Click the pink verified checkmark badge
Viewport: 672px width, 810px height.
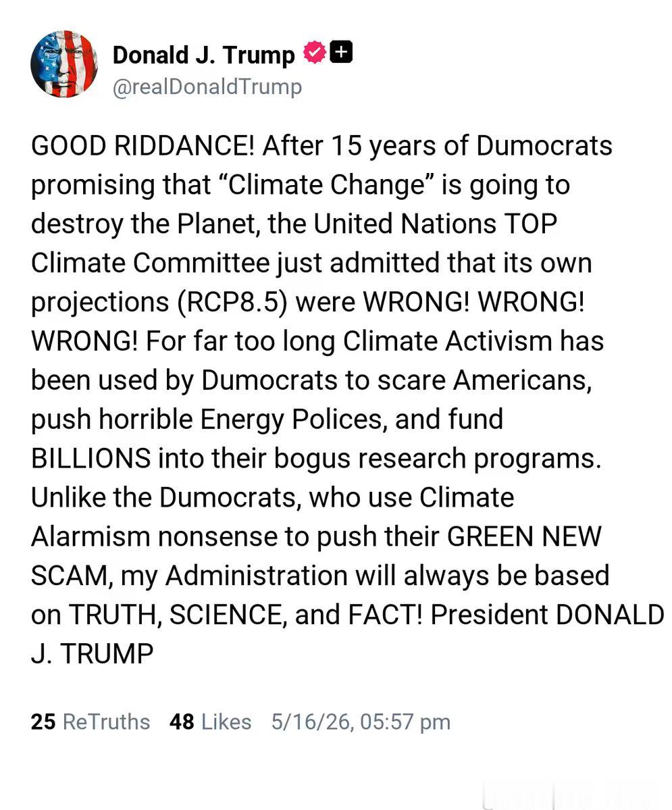[x=314, y=51]
